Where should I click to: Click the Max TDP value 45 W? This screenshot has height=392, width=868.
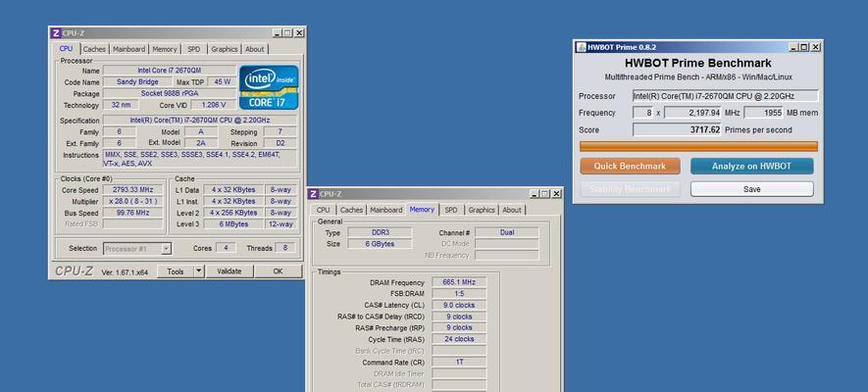pyautogui.click(x=222, y=81)
